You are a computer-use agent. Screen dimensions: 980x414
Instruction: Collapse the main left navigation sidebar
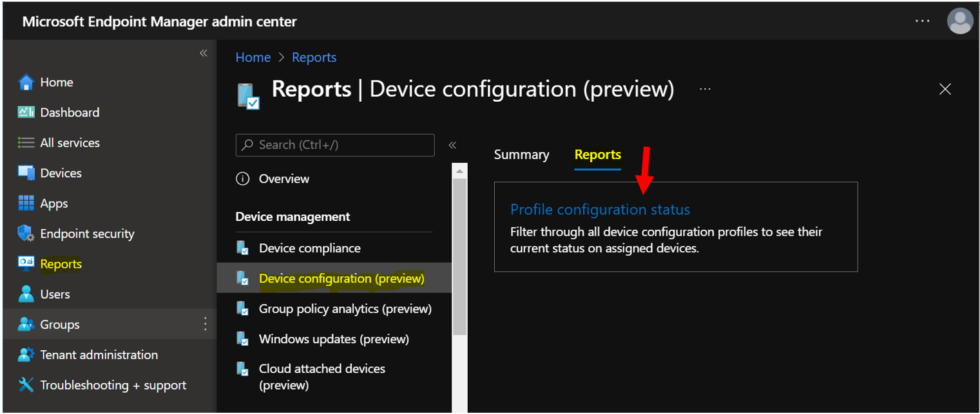(x=203, y=53)
